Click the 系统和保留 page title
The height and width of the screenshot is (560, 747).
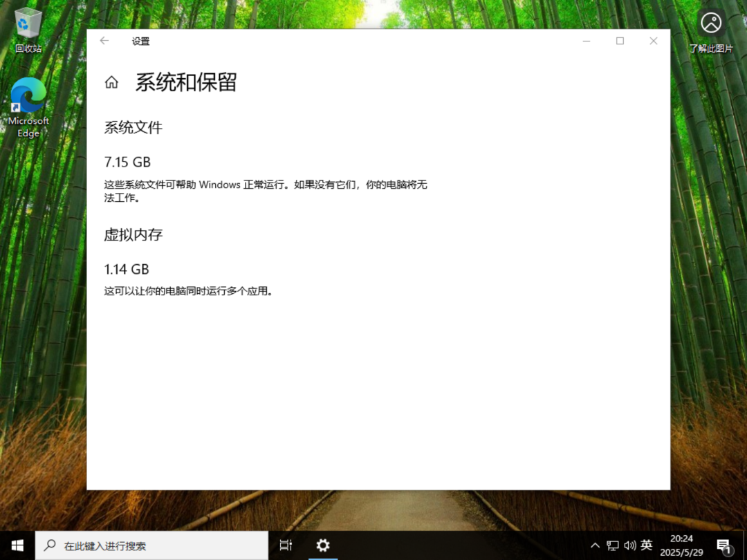coord(186,82)
